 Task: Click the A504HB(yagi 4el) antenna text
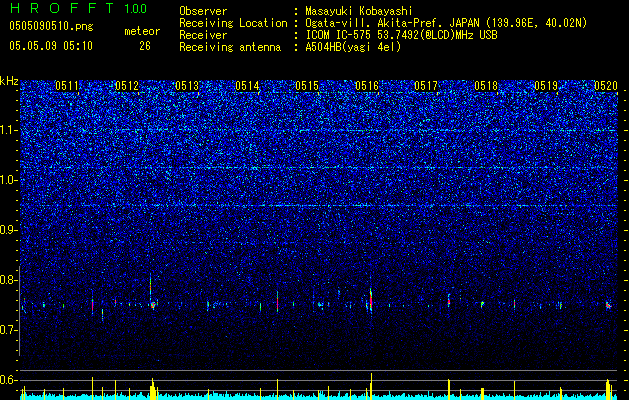tap(353, 47)
